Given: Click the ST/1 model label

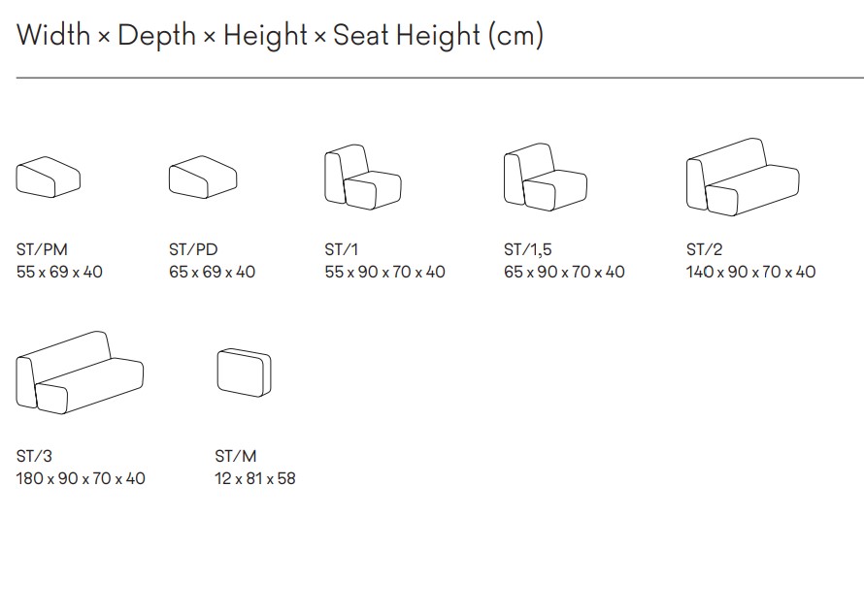Looking at the screenshot, I should pos(341,249).
